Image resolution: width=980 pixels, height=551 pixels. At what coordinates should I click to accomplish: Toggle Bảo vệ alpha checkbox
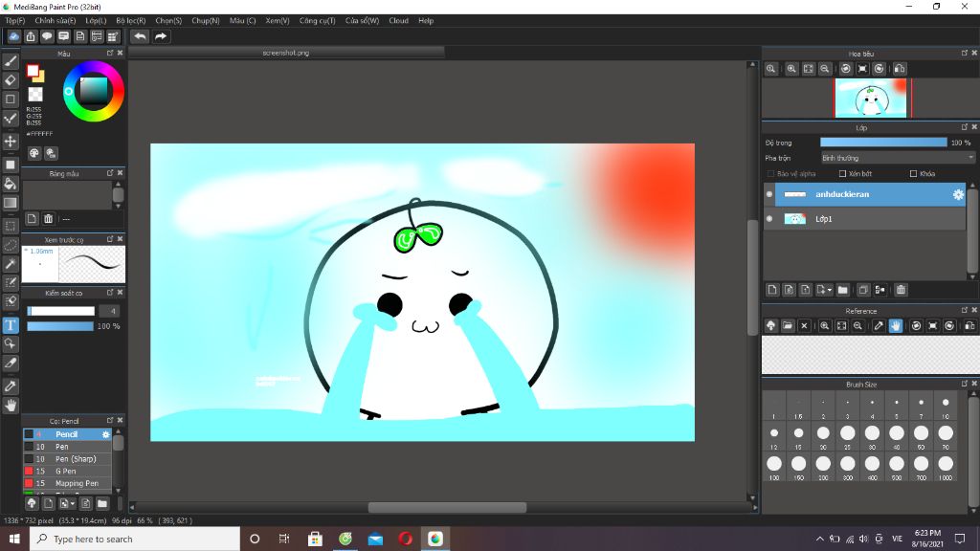click(770, 174)
